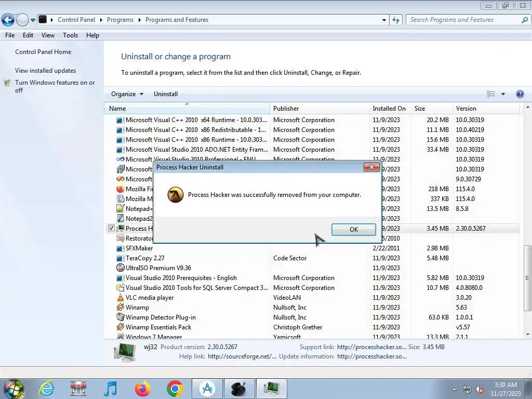
Task: Sort by the Publisher column header
Action: [320, 109]
